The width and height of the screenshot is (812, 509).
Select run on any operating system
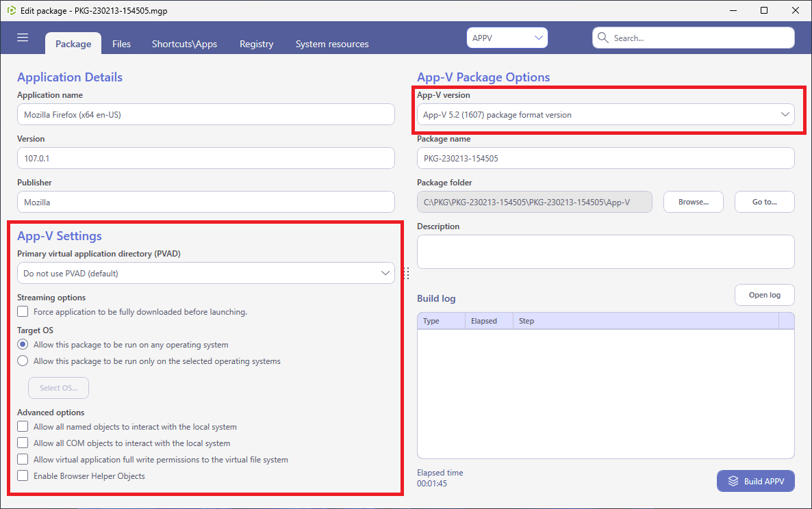[x=23, y=345]
